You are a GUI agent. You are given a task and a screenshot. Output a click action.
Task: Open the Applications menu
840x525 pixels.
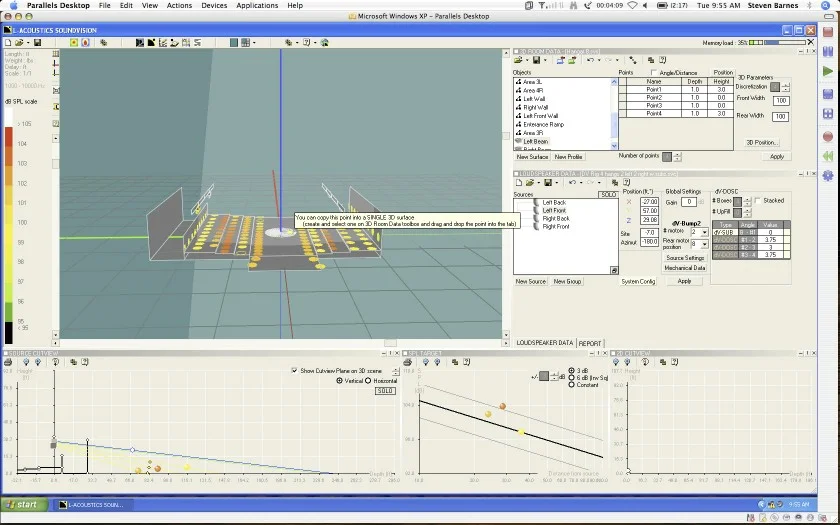point(257,5)
